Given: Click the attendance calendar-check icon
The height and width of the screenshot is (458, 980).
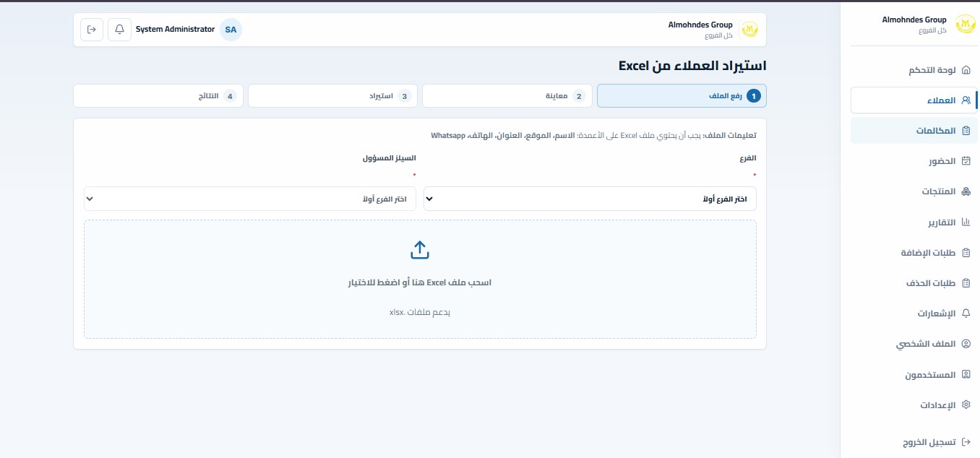Looking at the screenshot, I should pyautogui.click(x=966, y=161).
